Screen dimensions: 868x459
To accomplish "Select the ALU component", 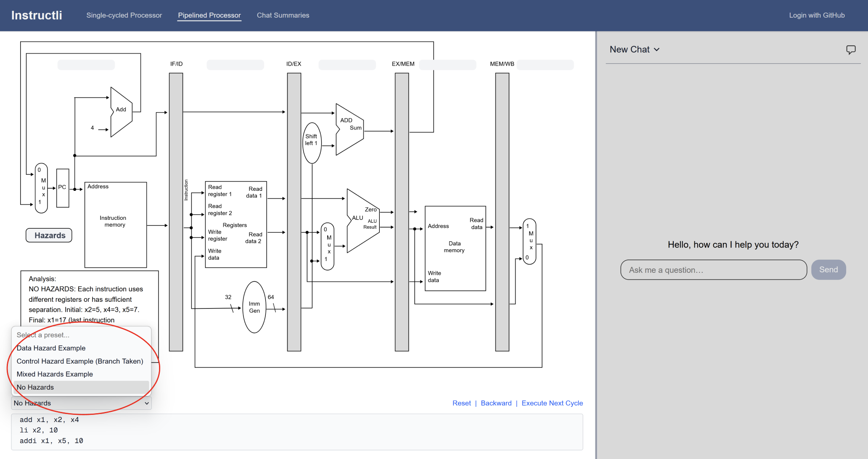I will pyautogui.click(x=363, y=221).
